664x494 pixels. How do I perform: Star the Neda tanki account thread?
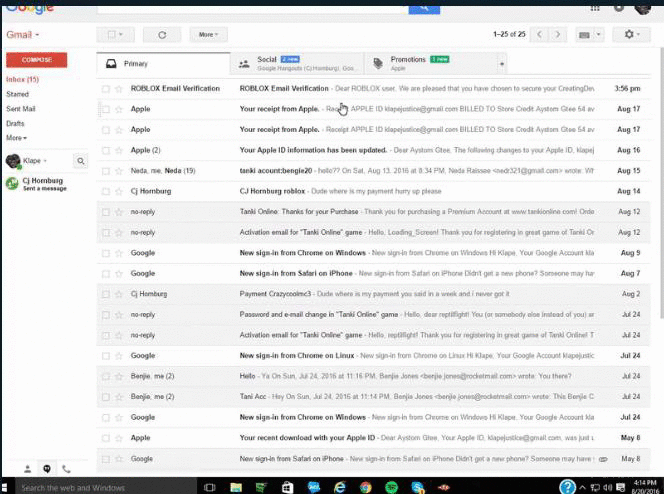pos(119,171)
